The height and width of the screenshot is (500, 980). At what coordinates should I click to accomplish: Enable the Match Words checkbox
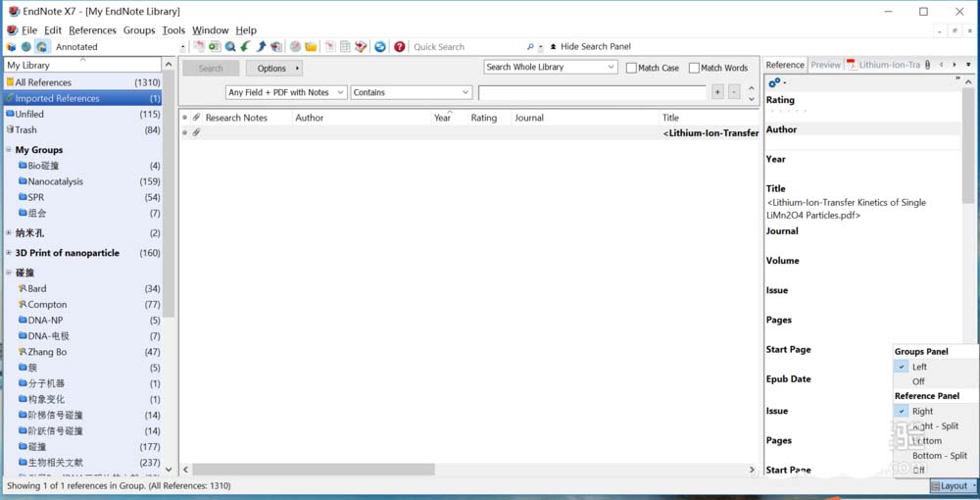(x=695, y=69)
